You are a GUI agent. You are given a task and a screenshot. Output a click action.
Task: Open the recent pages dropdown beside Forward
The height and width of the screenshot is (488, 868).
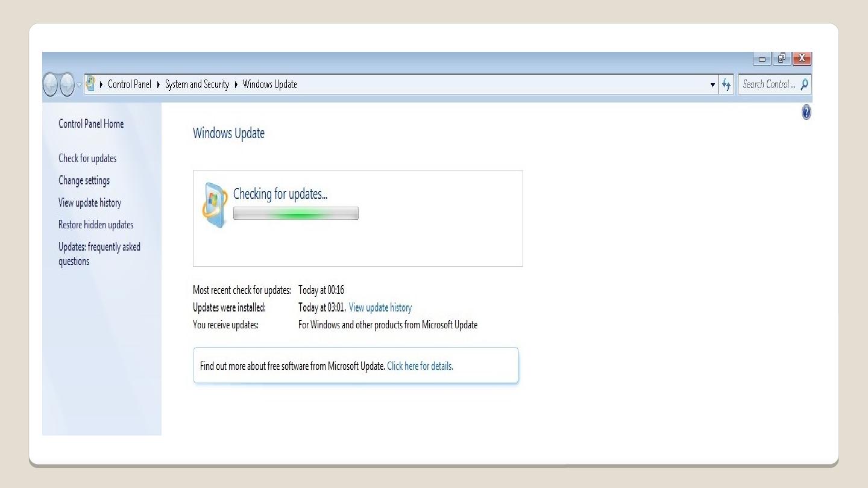[x=79, y=84]
